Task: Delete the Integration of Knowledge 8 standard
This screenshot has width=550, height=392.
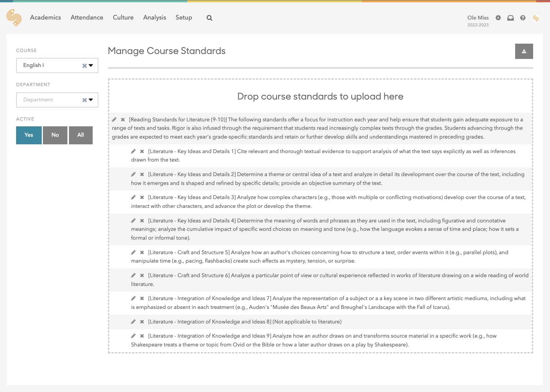Action: point(142,322)
